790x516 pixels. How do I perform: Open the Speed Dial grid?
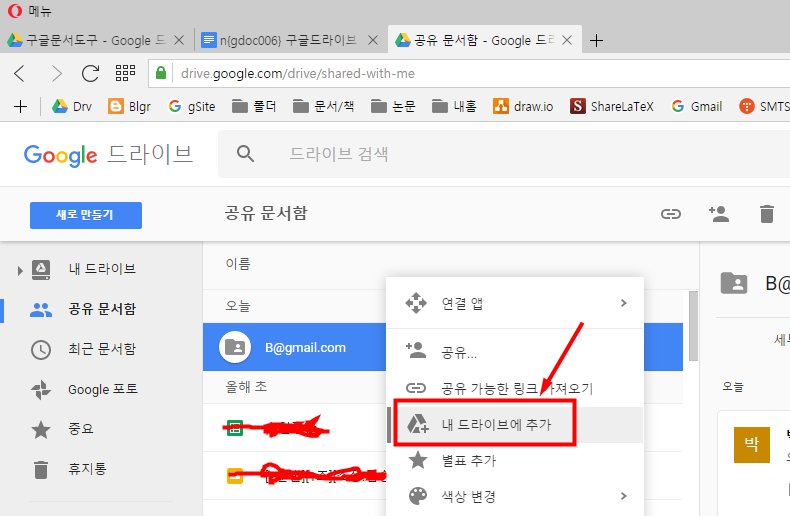pyautogui.click(x=125, y=73)
